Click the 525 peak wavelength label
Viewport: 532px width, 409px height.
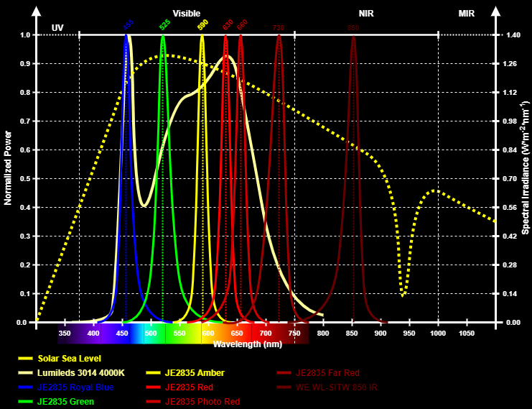coord(164,24)
